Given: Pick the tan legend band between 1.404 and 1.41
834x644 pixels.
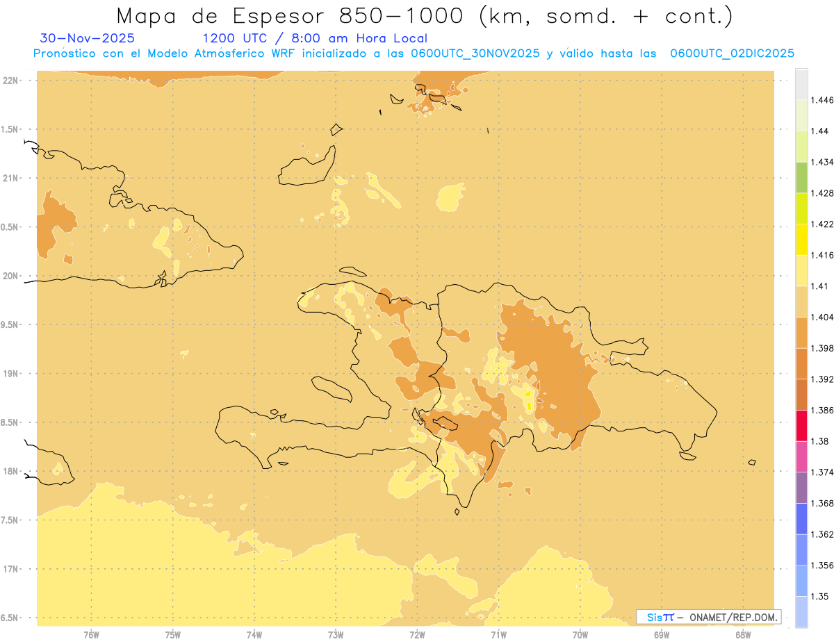Looking at the screenshot, I should (x=801, y=301).
